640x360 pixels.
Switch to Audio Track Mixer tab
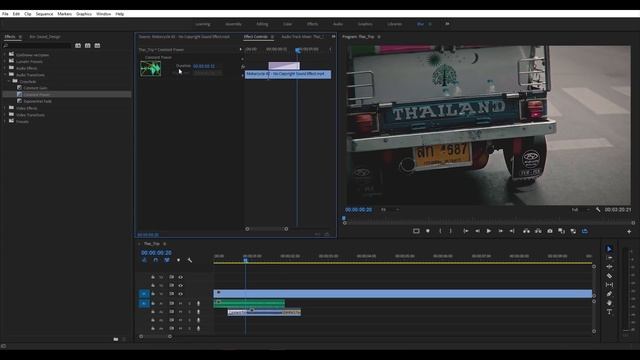302,37
